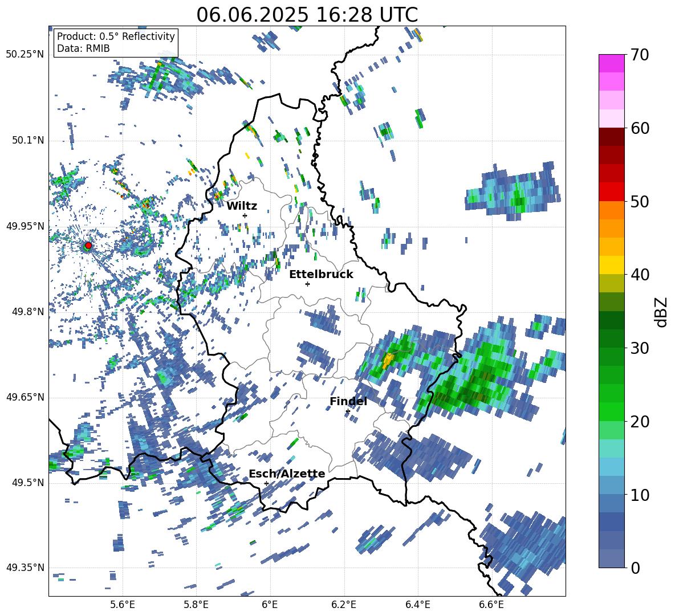Click the Esch/Alzette city label

[x=287, y=474]
